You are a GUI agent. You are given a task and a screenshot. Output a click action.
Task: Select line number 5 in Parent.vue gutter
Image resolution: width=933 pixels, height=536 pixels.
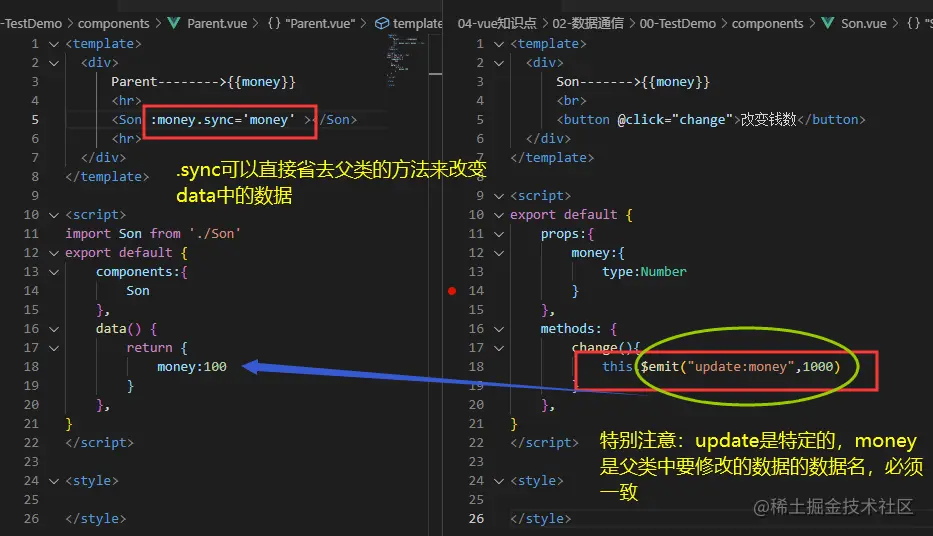(35, 120)
